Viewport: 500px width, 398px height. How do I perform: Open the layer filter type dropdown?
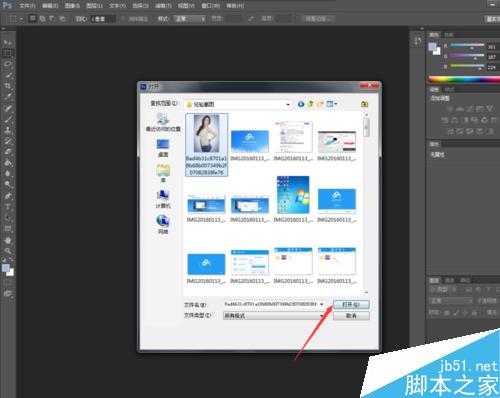tap(443, 290)
